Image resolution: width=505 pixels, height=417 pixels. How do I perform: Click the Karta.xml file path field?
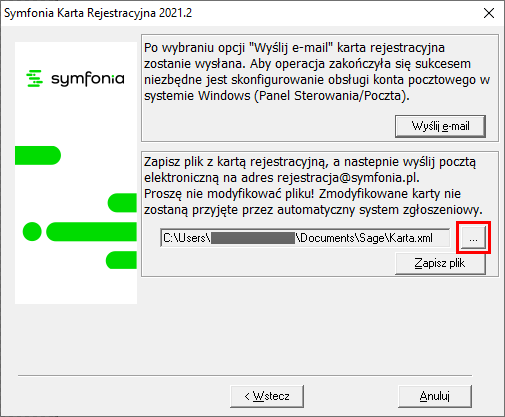tap(305, 238)
